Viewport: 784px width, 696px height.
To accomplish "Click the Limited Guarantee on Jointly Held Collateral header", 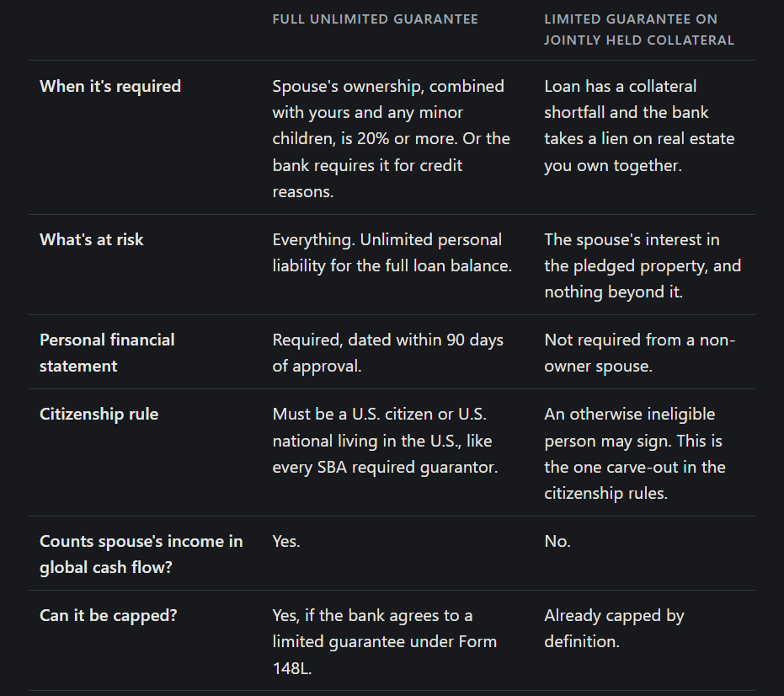I will click(x=639, y=29).
